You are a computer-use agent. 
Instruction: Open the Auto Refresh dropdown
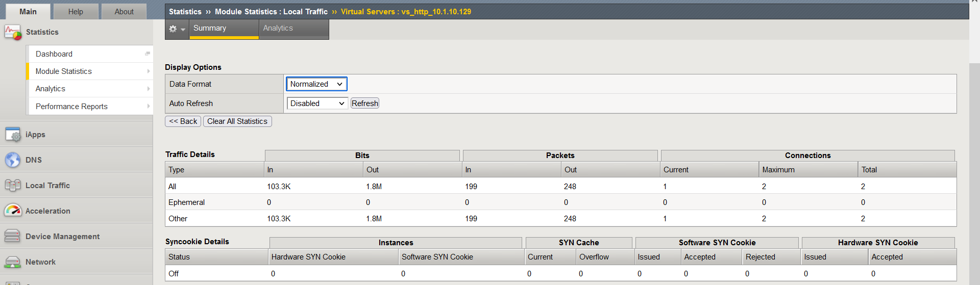(317, 103)
